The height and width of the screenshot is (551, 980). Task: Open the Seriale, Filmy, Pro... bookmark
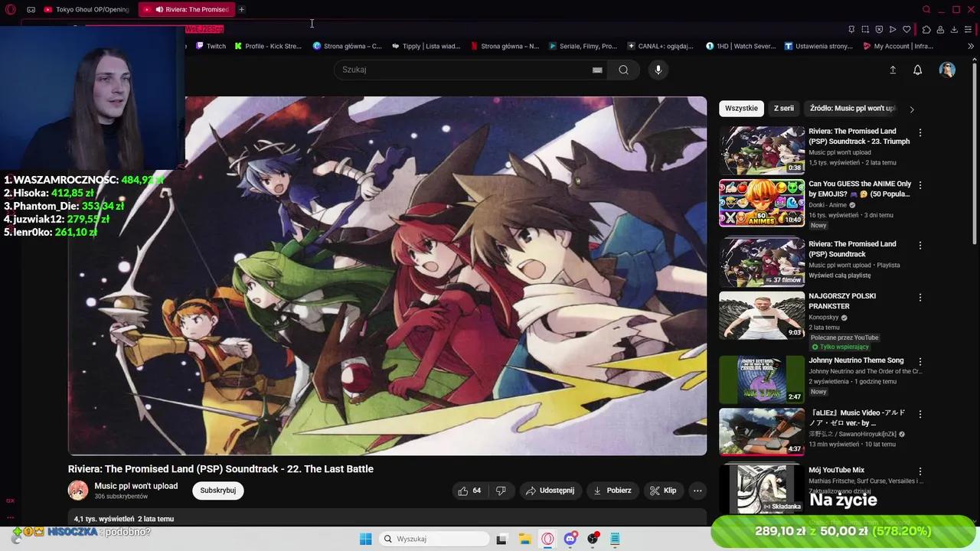[583, 46]
